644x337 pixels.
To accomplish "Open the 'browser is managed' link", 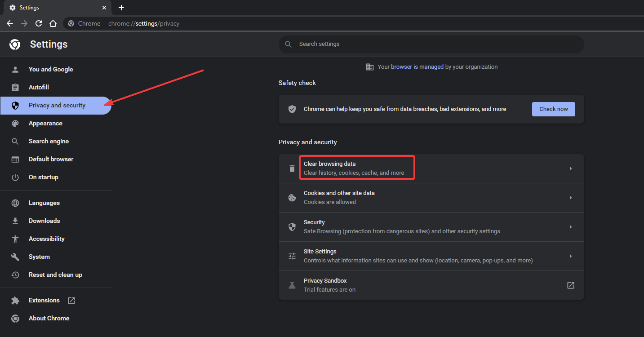I will (417, 67).
